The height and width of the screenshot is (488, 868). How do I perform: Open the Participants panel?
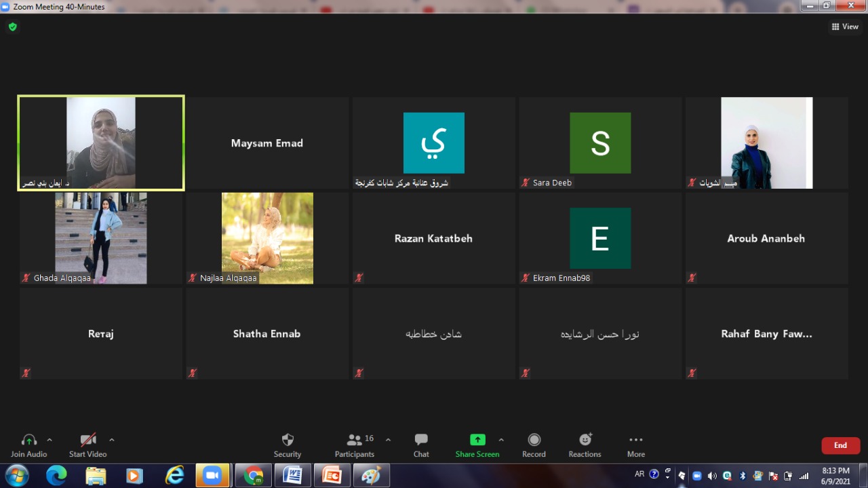tap(355, 445)
